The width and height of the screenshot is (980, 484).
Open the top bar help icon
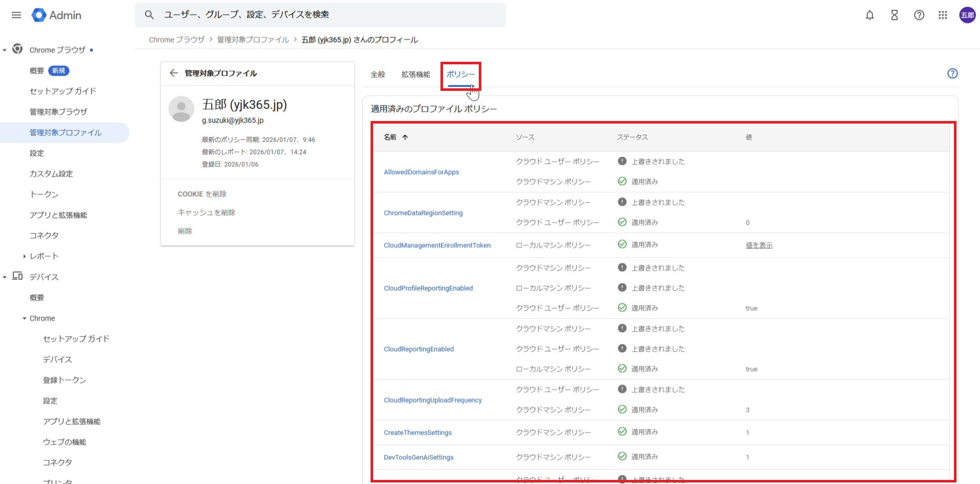click(x=919, y=15)
